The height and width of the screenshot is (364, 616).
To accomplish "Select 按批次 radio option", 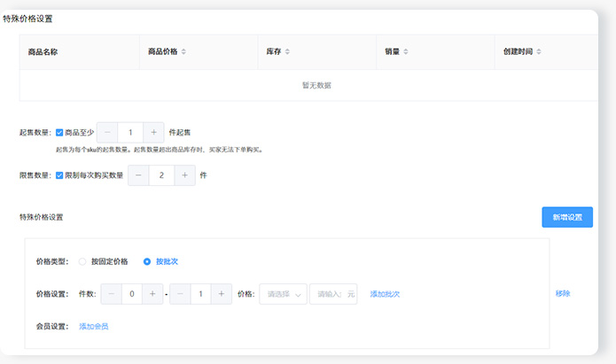I will pos(147,261).
